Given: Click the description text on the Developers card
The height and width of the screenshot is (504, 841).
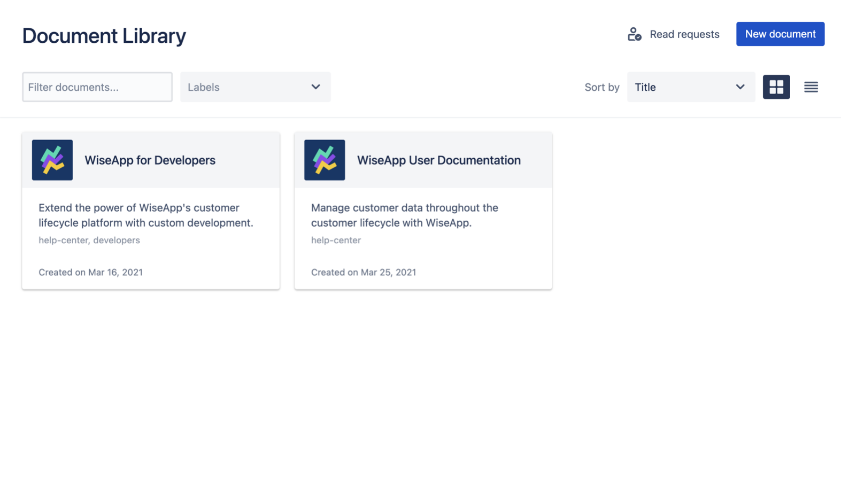Looking at the screenshot, I should (x=145, y=215).
